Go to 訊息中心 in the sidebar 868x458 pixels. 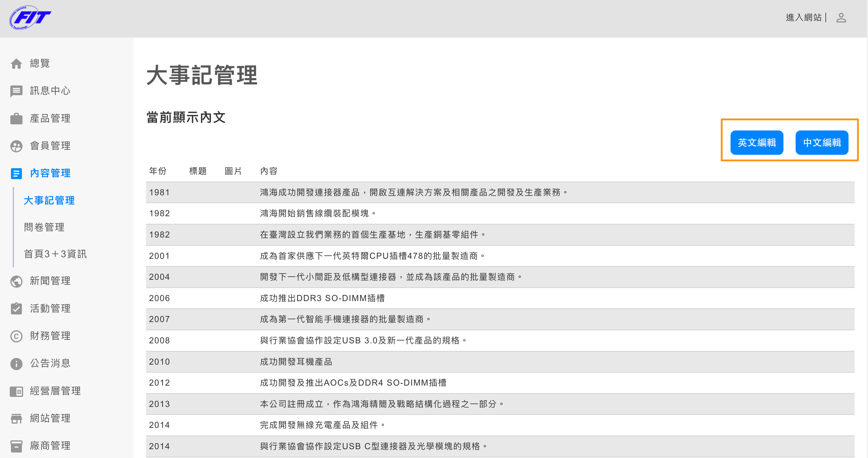(50, 91)
